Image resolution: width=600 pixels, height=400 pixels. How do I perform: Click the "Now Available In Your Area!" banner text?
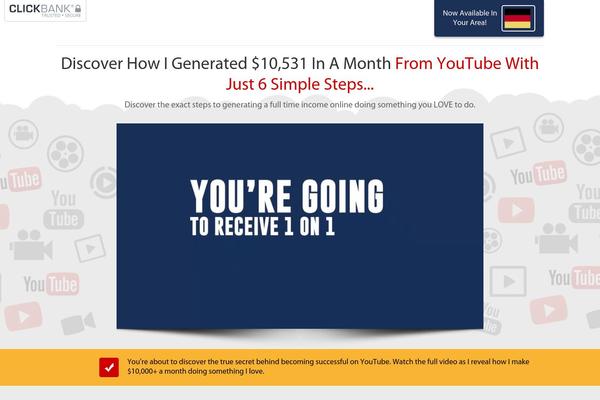470,18
